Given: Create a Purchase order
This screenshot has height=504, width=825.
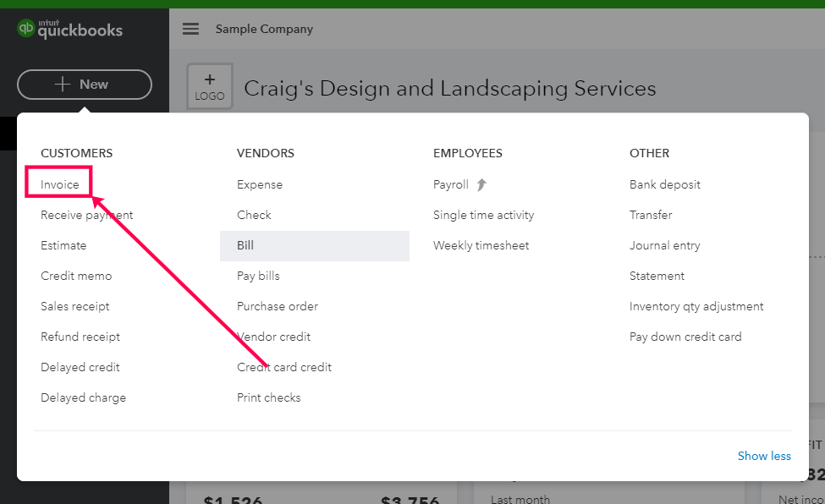Looking at the screenshot, I should pyautogui.click(x=278, y=306).
